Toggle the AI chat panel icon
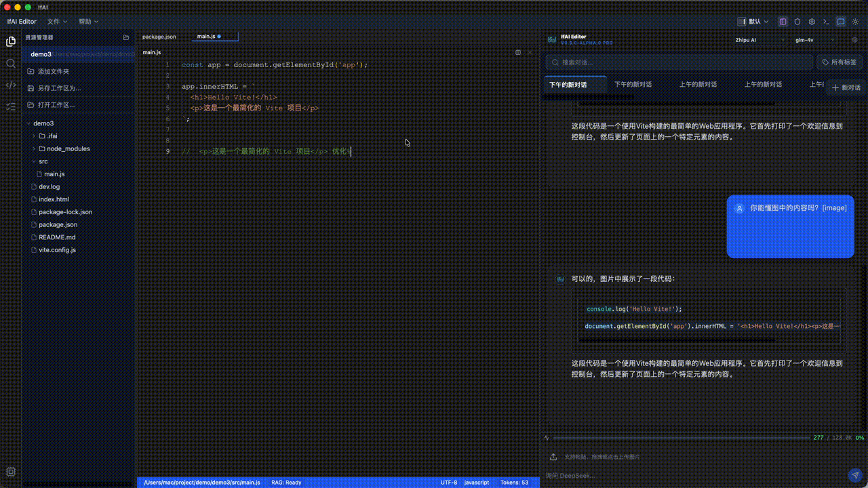Image resolution: width=868 pixels, height=488 pixels. (841, 22)
